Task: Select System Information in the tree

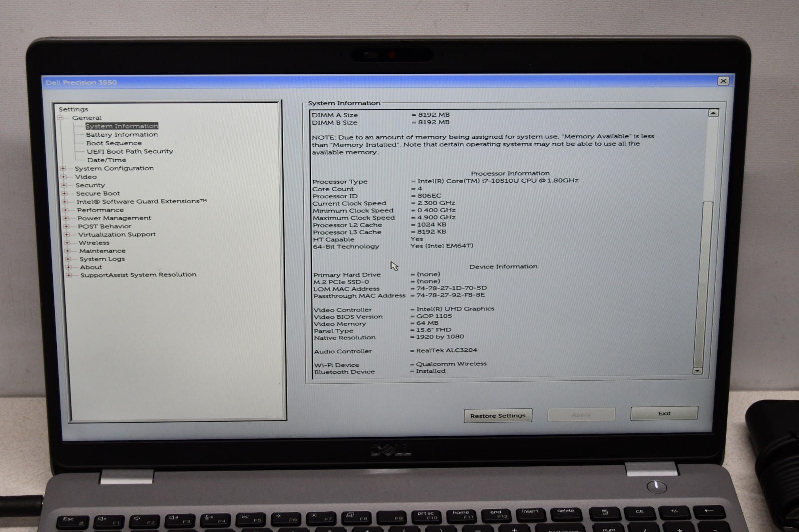Action: [122, 126]
